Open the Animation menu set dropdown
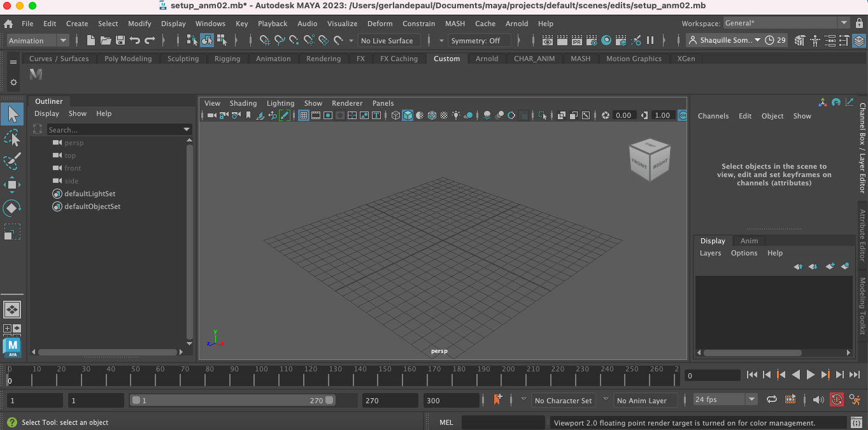This screenshot has width=868, height=430. pos(38,41)
